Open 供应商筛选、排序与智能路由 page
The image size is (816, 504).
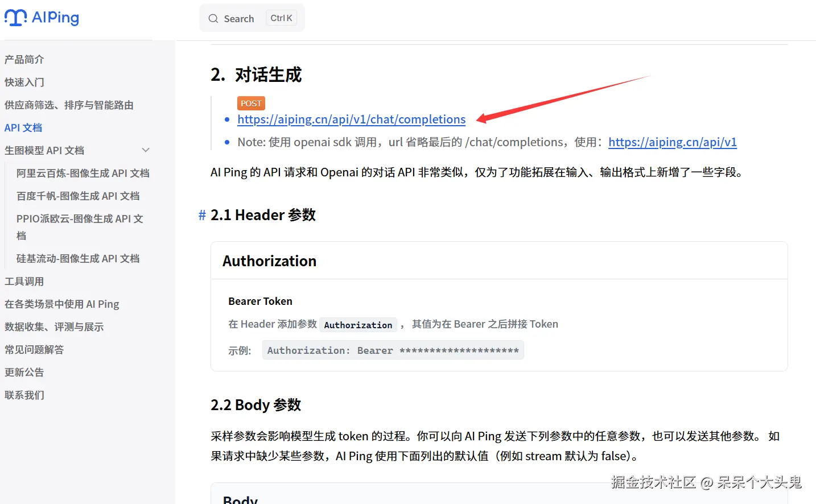(69, 105)
